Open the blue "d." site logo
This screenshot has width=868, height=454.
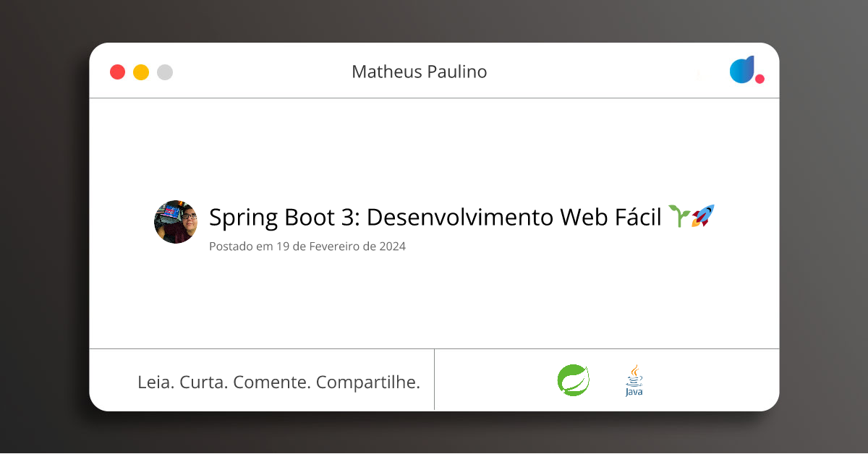[742, 71]
